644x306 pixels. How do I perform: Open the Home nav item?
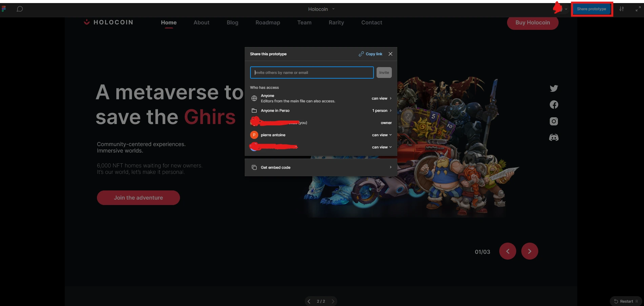(x=169, y=22)
